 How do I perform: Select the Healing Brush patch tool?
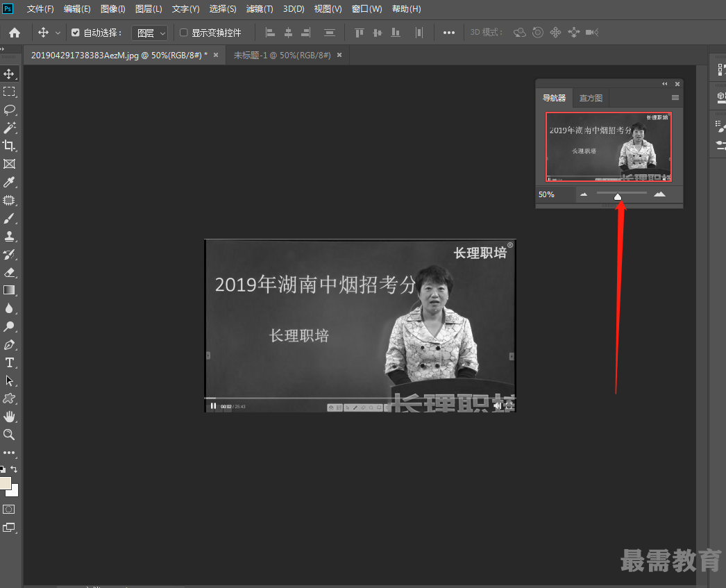[x=9, y=200]
